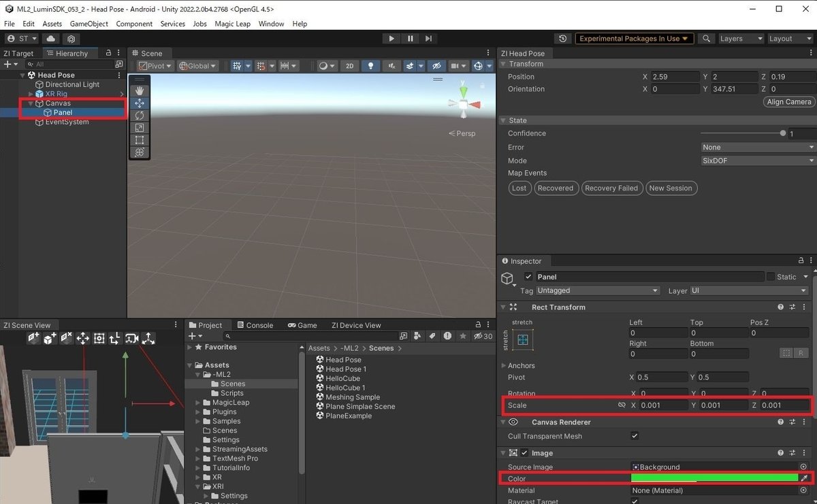
Task: Toggle the Image component enabled checkbox
Action: (x=525, y=453)
